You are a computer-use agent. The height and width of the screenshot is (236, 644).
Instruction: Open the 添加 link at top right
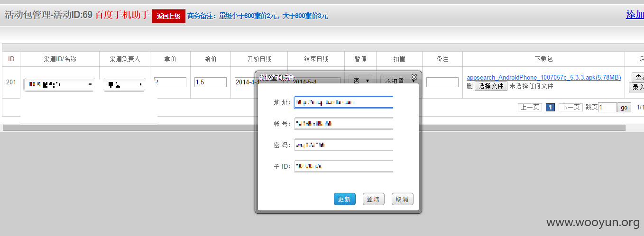coord(635,14)
